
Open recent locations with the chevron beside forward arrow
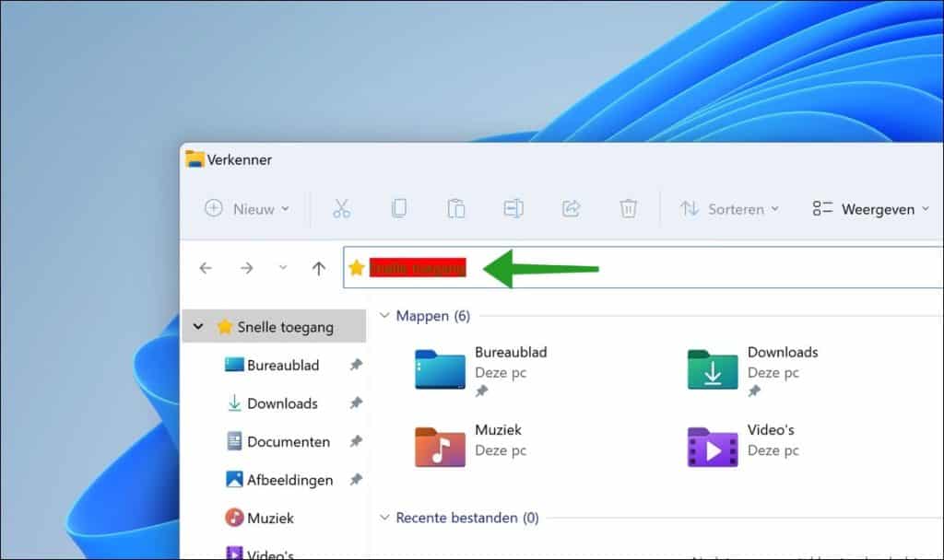coord(282,267)
